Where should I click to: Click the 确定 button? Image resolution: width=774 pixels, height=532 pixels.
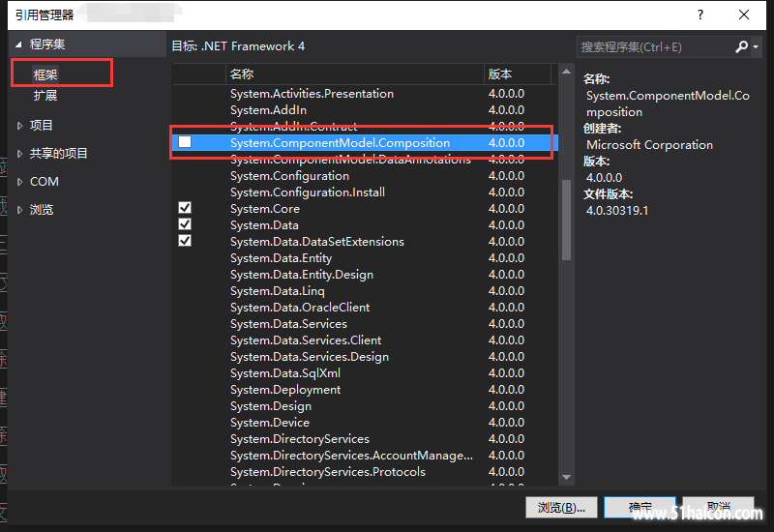[x=640, y=507]
